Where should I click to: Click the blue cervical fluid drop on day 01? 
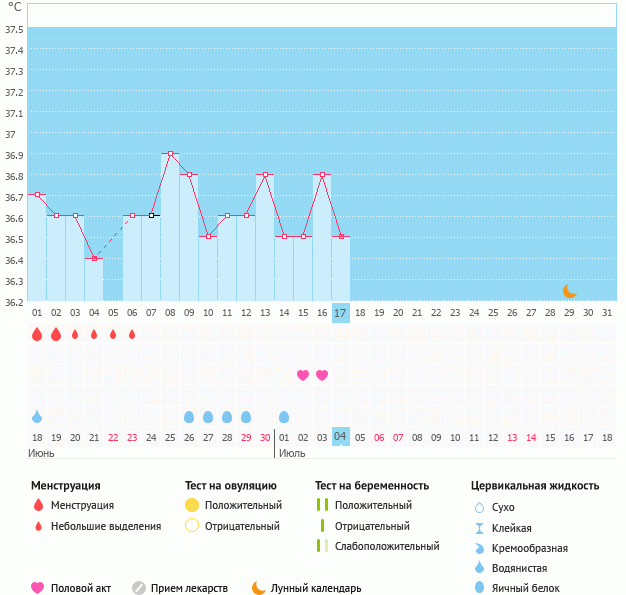[37, 417]
